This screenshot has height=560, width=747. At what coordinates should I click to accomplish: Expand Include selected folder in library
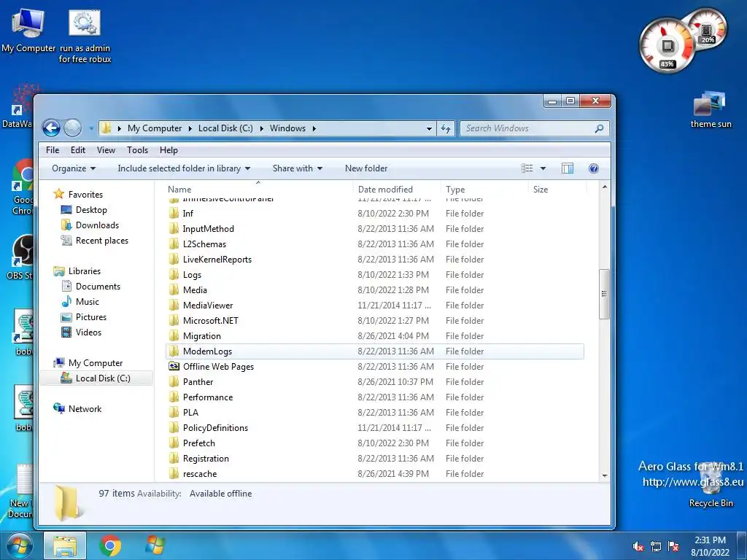[x=184, y=168]
